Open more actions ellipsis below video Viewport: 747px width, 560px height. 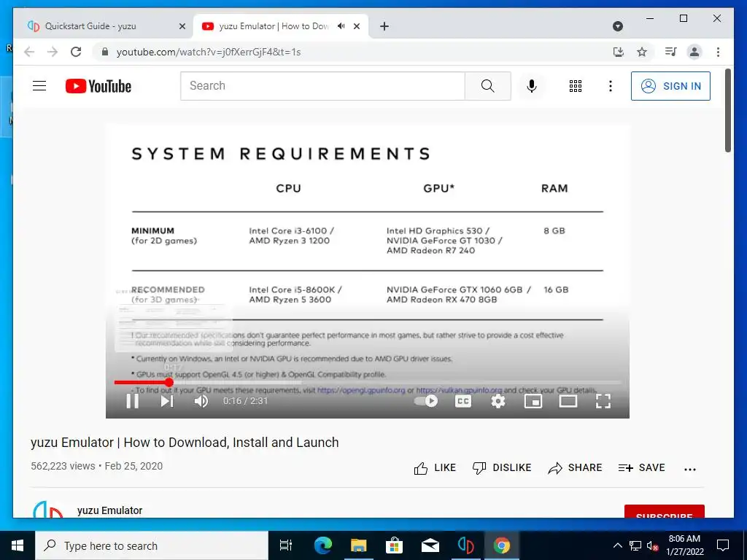click(690, 469)
